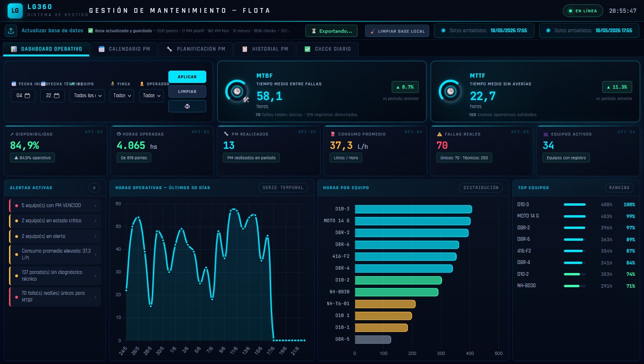Expand the PM VENCIDO alert
Screen dimensions: 644x364
[55, 205]
